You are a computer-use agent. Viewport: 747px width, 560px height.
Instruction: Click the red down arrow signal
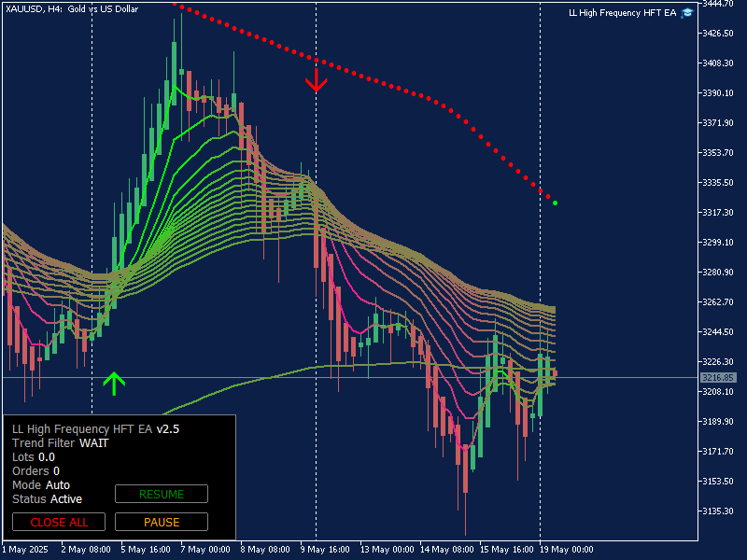tap(317, 80)
